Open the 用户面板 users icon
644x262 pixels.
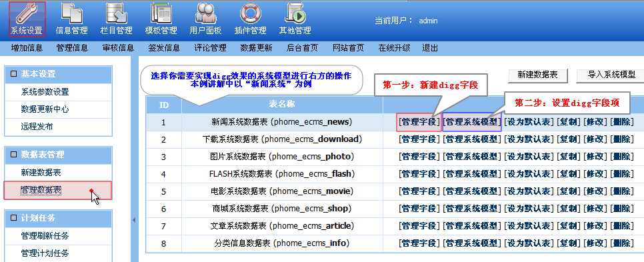pos(206,19)
